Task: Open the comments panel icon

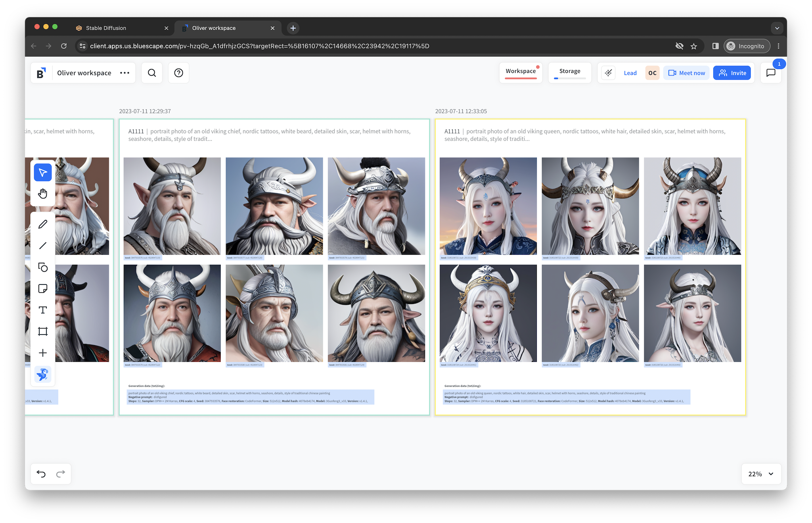Action: click(771, 73)
